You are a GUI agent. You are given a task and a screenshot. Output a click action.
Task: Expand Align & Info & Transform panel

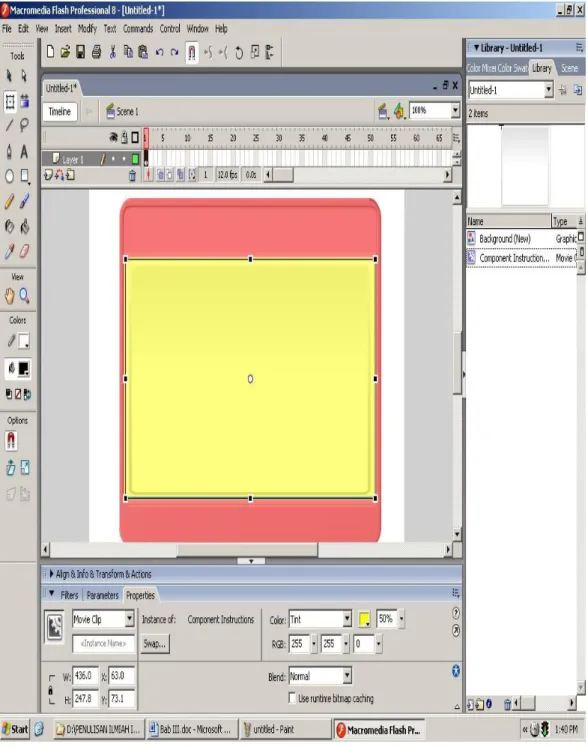51,574
